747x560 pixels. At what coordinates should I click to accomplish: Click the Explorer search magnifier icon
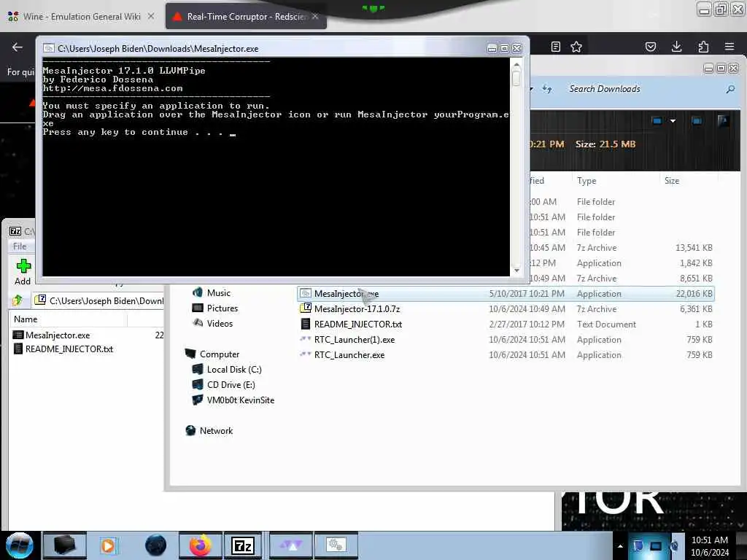point(730,89)
